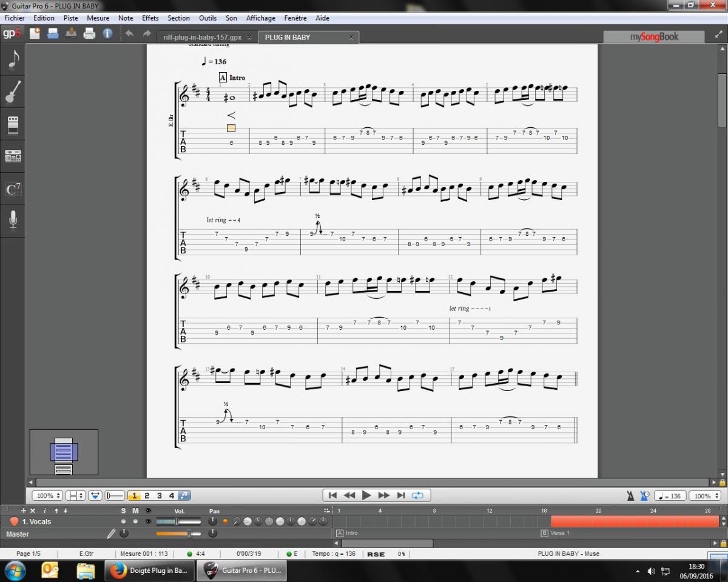Toggle full screen with the expand arrows icon
Viewport: 728px width, 582px height.
(x=718, y=35)
